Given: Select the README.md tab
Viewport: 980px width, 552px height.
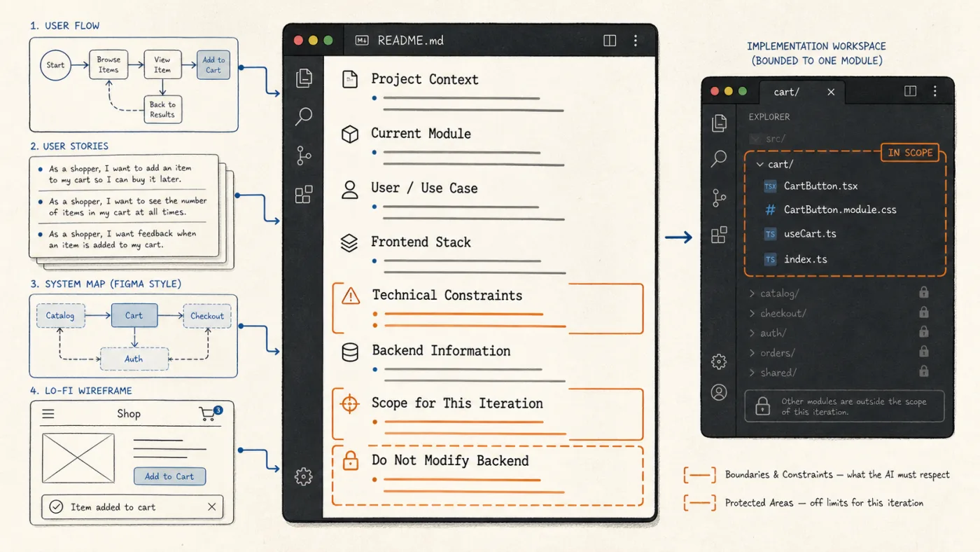Looking at the screenshot, I should (x=399, y=41).
